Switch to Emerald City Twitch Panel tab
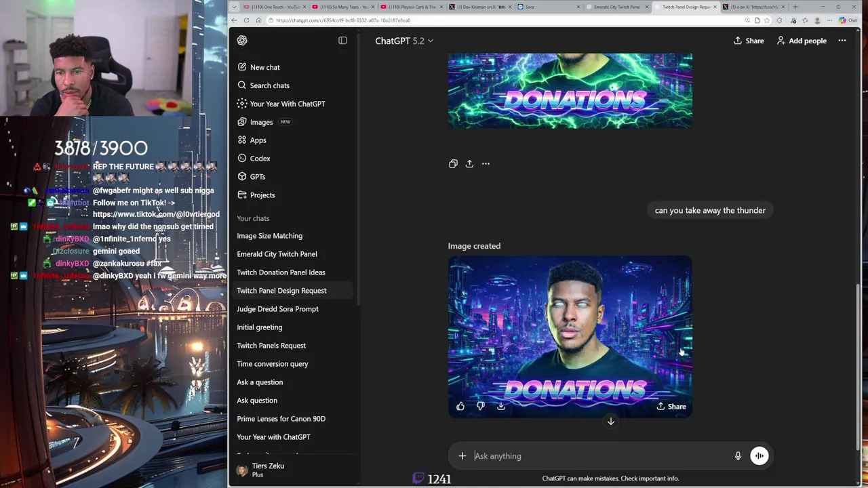 (x=616, y=7)
